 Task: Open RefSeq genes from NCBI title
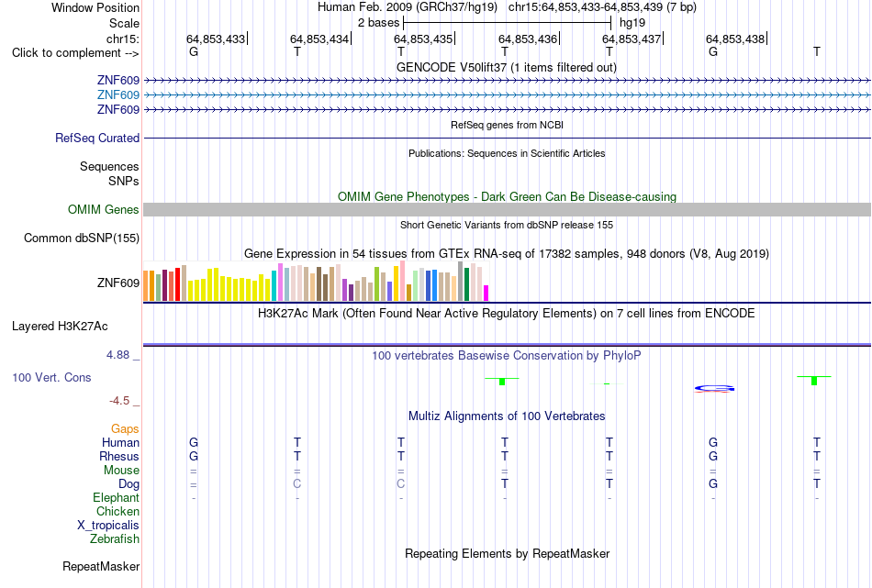pos(507,125)
